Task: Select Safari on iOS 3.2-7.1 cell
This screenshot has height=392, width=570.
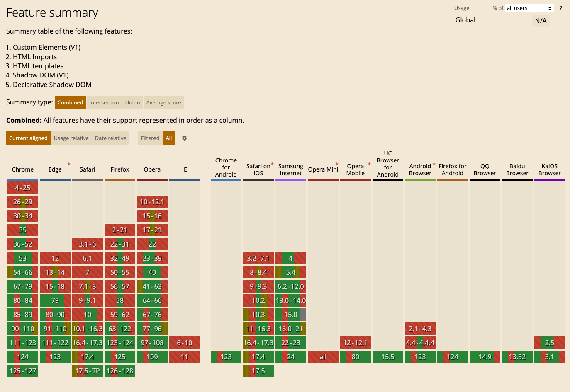Action: point(258,258)
